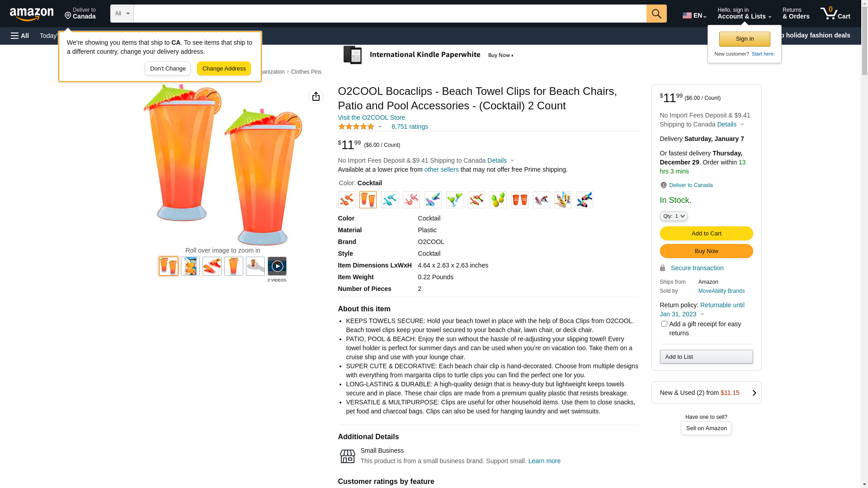Expand the search category All dropdown

point(122,14)
